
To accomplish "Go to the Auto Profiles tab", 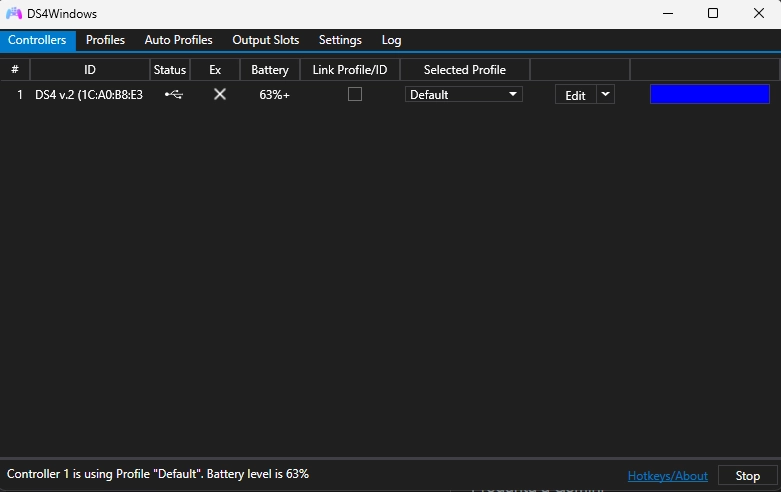I will point(178,40).
